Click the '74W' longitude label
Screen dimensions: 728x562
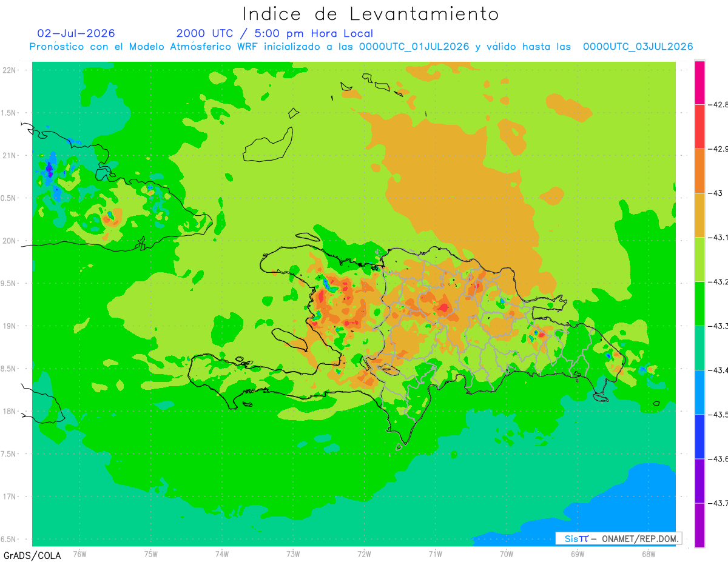[x=222, y=554]
